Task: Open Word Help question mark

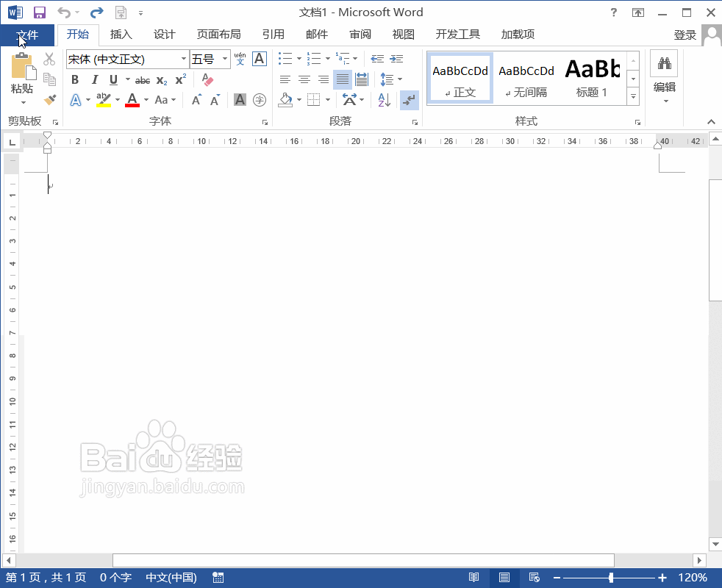Action: coord(614,12)
